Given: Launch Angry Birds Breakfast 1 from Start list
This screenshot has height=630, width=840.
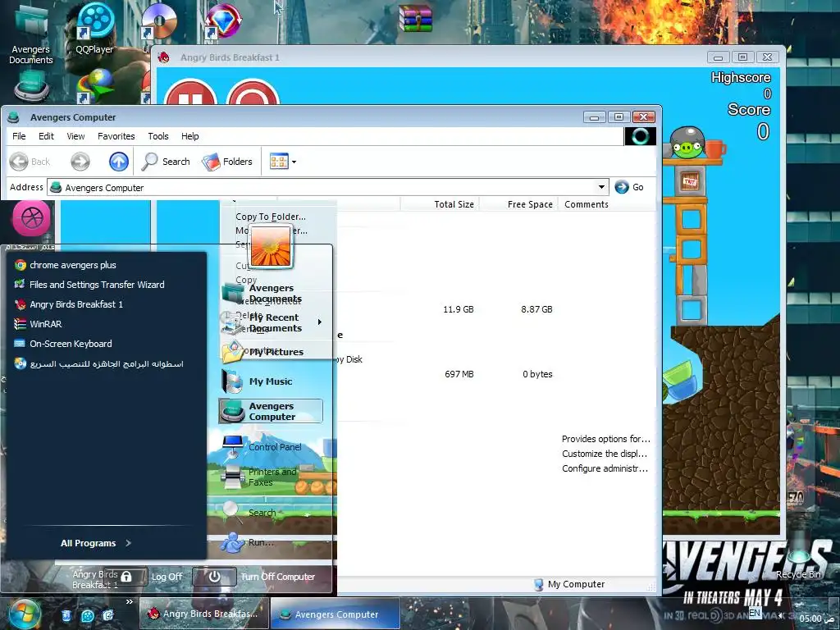Looking at the screenshot, I should pos(76,304).
